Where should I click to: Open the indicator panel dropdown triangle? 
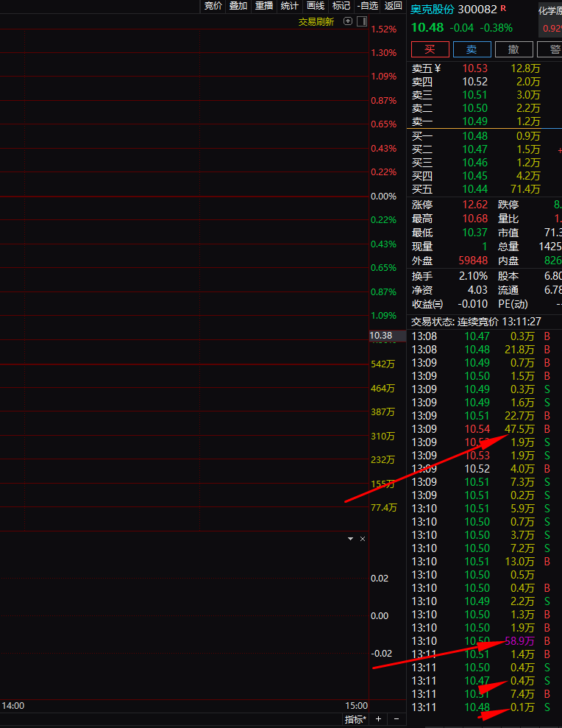(350, 539)
